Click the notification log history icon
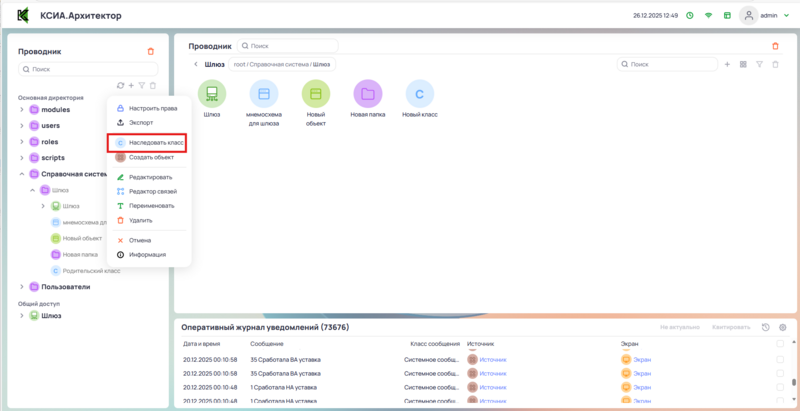800x411 pixels. pyautogui.click(x=765, y=327)
